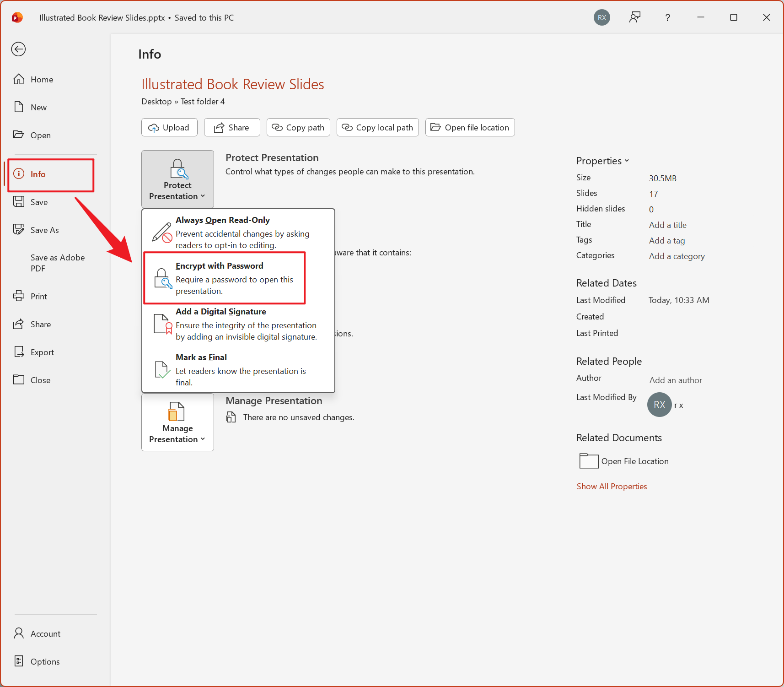Expand the Protect Presentation dropdown
784x687 pixels.
[177, 179]
